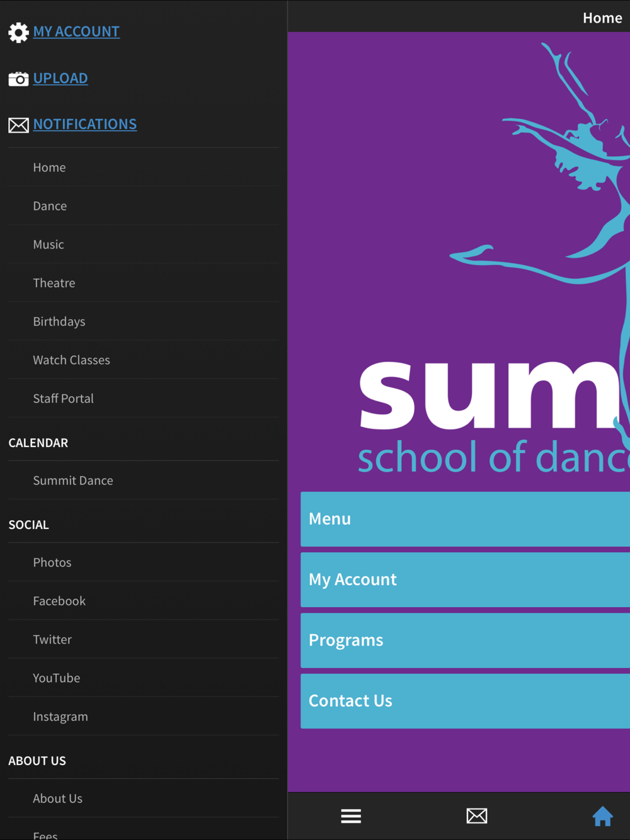The image size is (630, 840).
Task: Open Staff Portal menu item
Action: [144, 398]
